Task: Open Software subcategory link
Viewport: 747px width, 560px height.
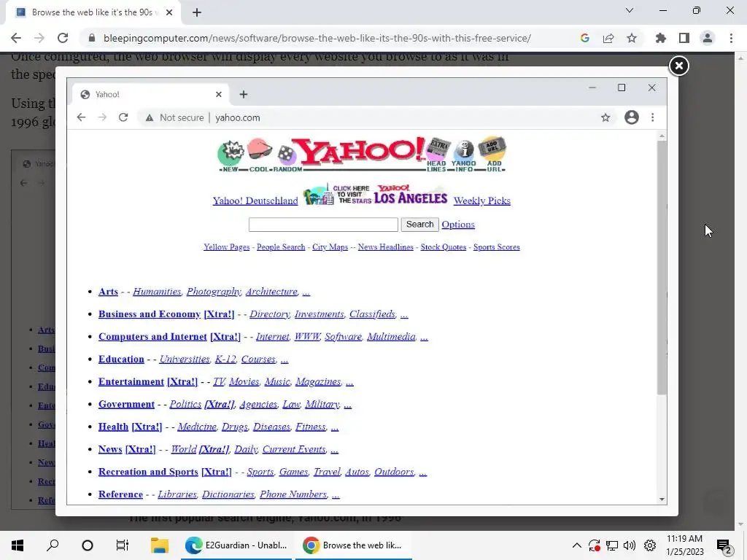Action: coord(343,336)
